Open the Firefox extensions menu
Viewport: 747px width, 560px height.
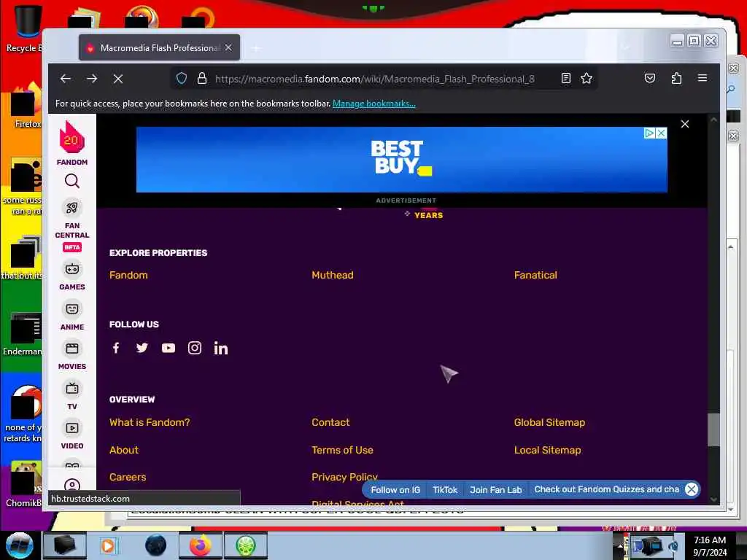[676, 78]
